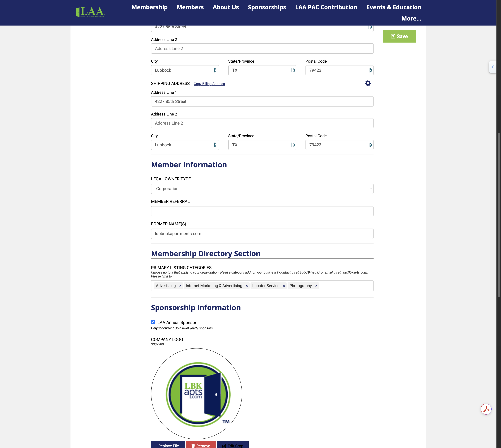This screenshot has height=448, width=501.
Task: Click Copy Billing Address link
Action: coord(209,84)
